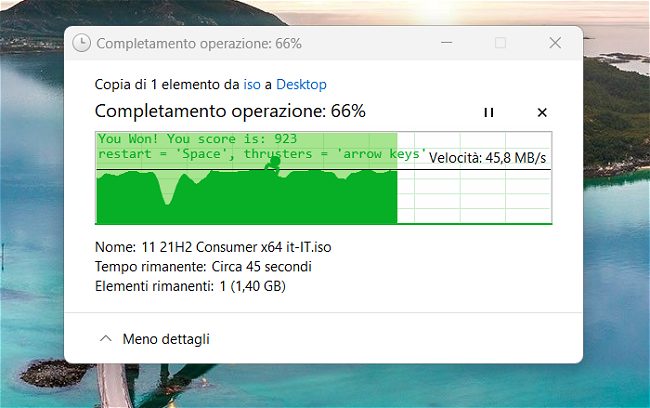Viewport: 650px width, 408px height.
Task: Click the clock icon in the title bar
Action: (x=81, y=43)
